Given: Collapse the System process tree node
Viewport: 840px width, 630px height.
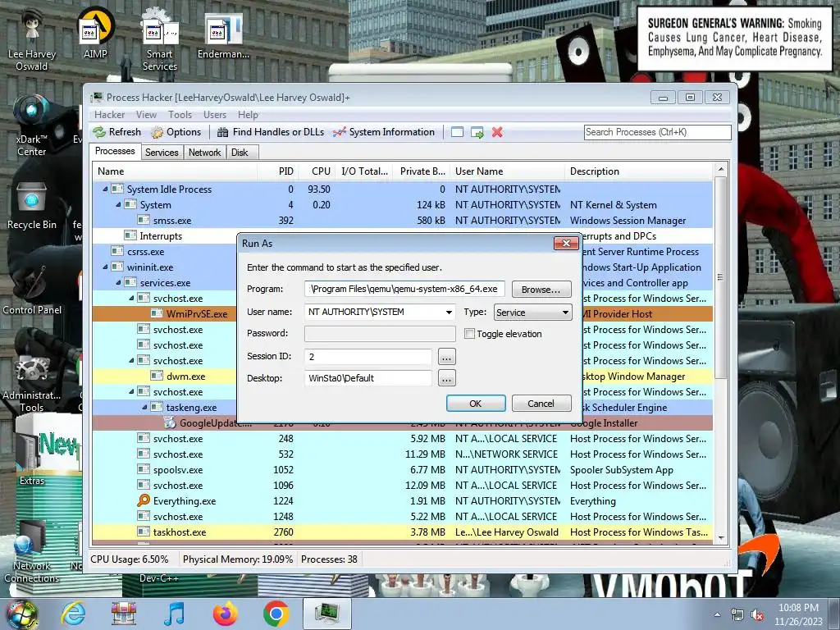Looking at the screenshot, I should [x=118, y=204].
